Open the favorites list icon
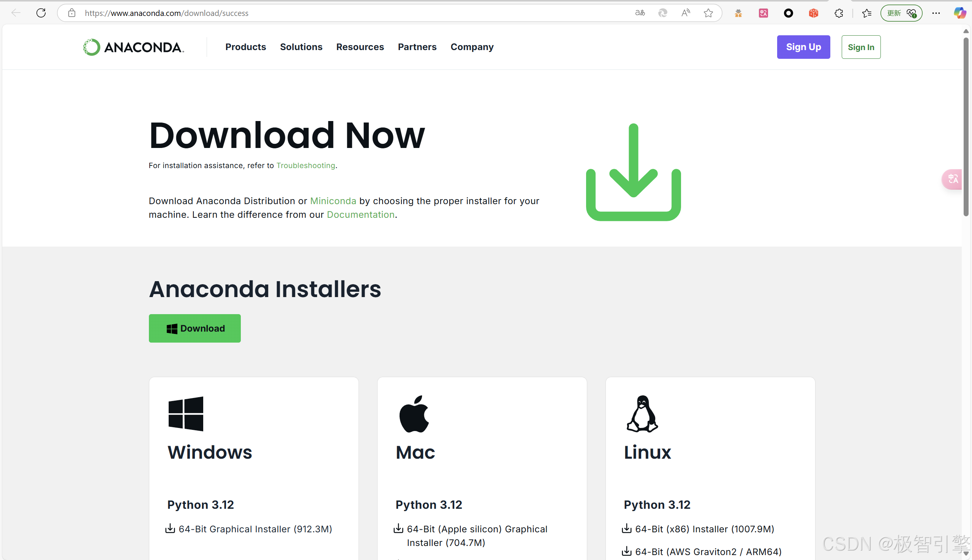This screenshot has width=972, height=560. click(866, 13)
